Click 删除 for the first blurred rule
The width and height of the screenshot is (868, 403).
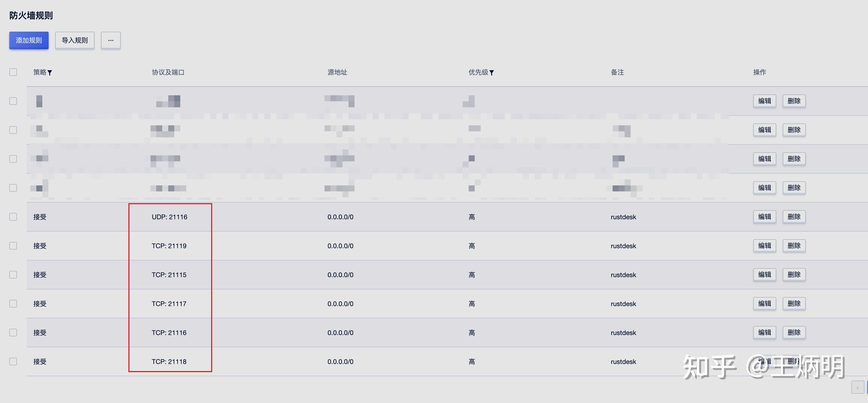(794, 101)
